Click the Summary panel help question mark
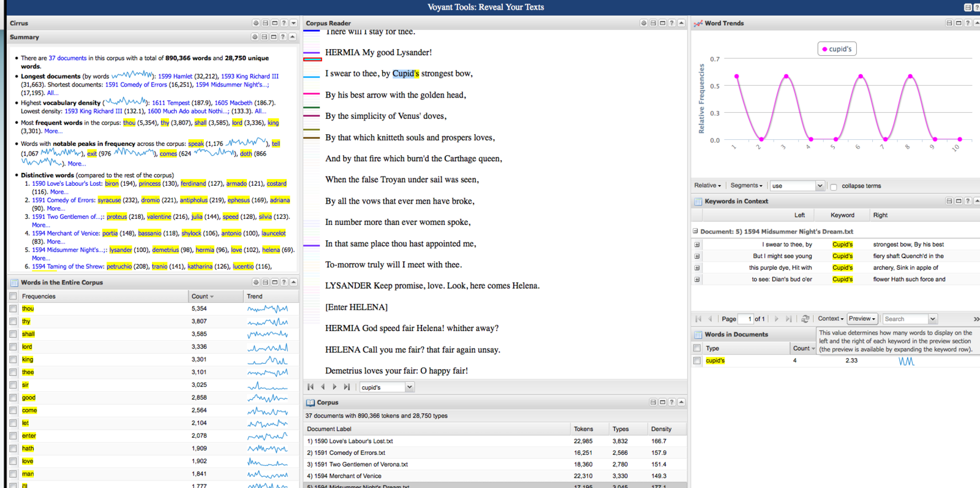 tap(283, 37)
